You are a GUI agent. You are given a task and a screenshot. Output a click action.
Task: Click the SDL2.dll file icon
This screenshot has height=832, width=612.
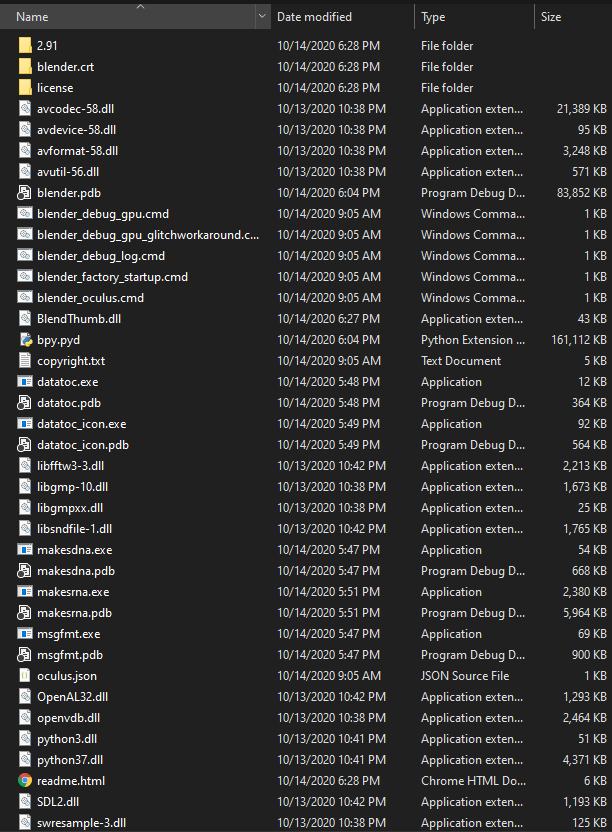click(25, 802)
